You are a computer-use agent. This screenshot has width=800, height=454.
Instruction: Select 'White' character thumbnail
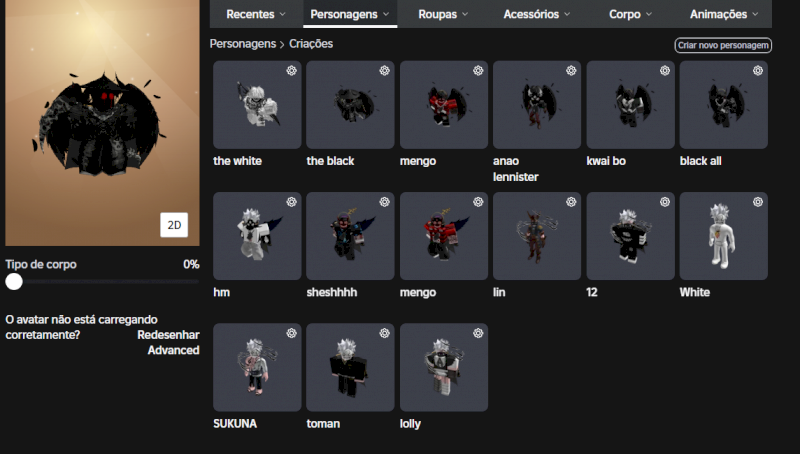[723, 236]
